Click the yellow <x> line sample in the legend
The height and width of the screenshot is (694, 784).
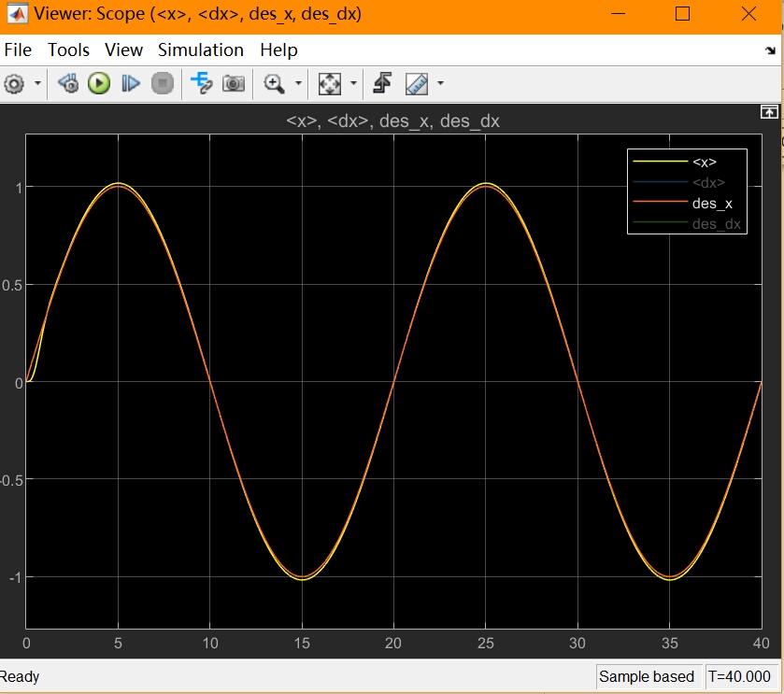pyautogui.click(x=660, y=162)
